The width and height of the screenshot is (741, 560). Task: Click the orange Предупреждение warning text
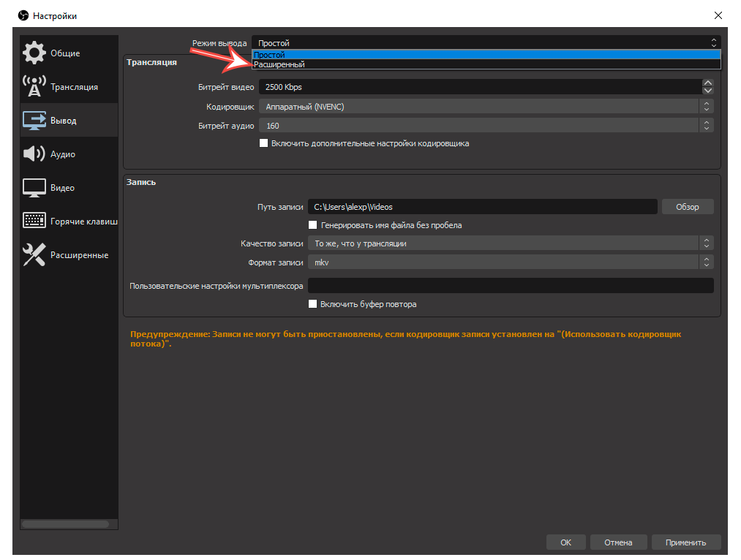coord(405,338)
